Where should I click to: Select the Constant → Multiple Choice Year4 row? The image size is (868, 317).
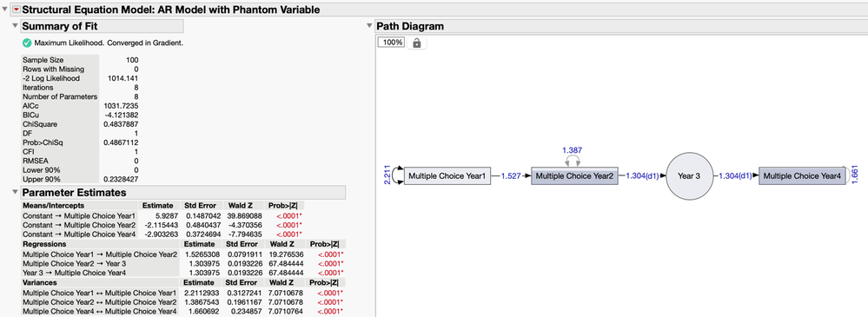point(162,234)
